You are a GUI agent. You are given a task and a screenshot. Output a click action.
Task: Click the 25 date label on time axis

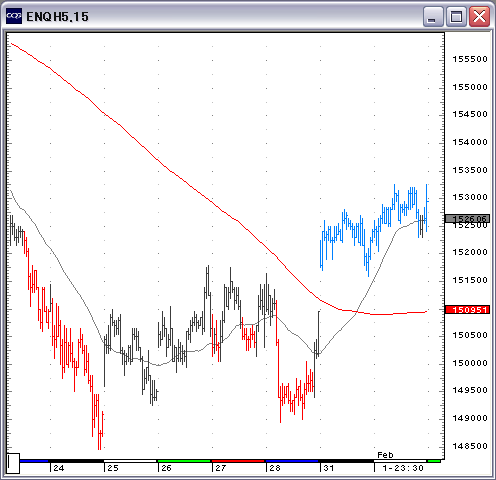(x=113, y=468)
